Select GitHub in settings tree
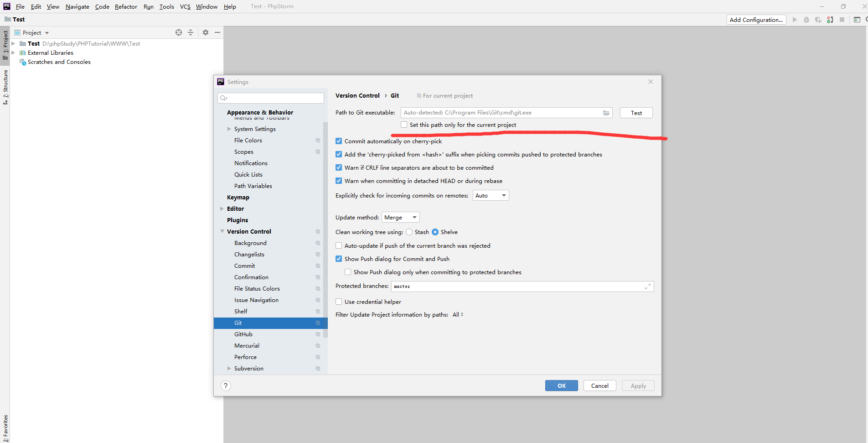868x443 pixels. coord(270,334)
